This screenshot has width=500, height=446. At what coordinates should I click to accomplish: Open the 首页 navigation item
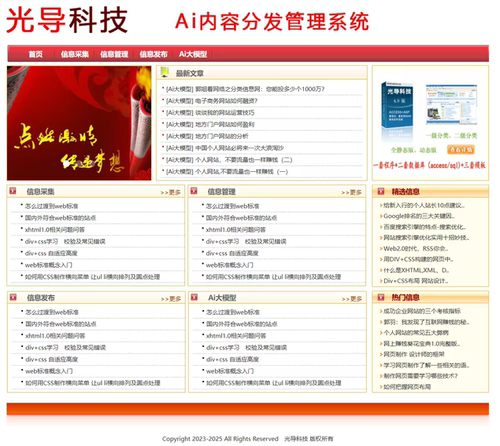click(x=35, y=54)
